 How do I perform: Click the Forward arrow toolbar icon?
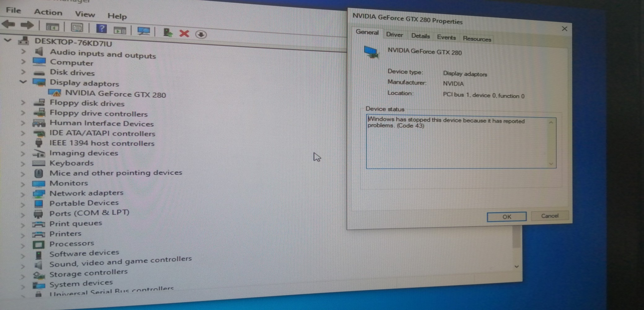click(27, 25)
